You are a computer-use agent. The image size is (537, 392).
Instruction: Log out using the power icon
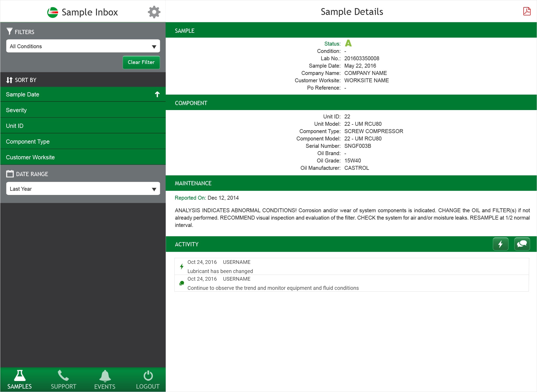click(148, 379)
